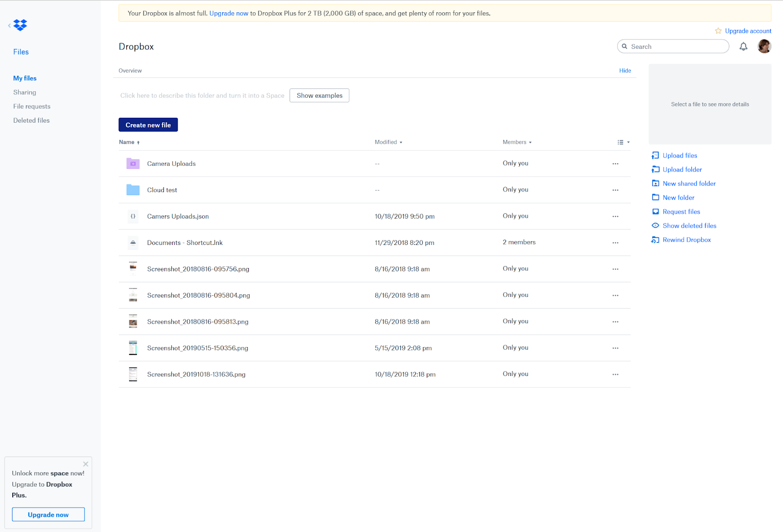Click the Upgrade account link
The width and height of the screenshot is (783, 532).
(748, 31)
